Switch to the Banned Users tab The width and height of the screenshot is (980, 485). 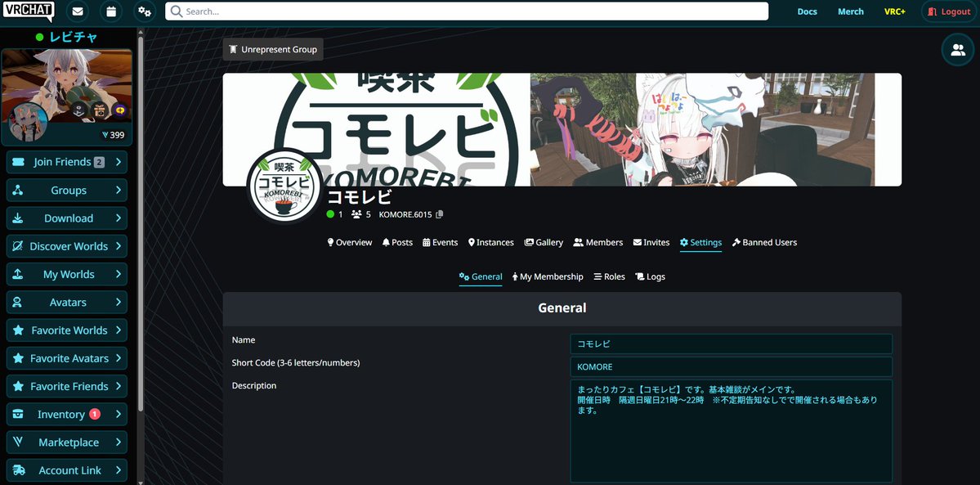tap(764, 242)
